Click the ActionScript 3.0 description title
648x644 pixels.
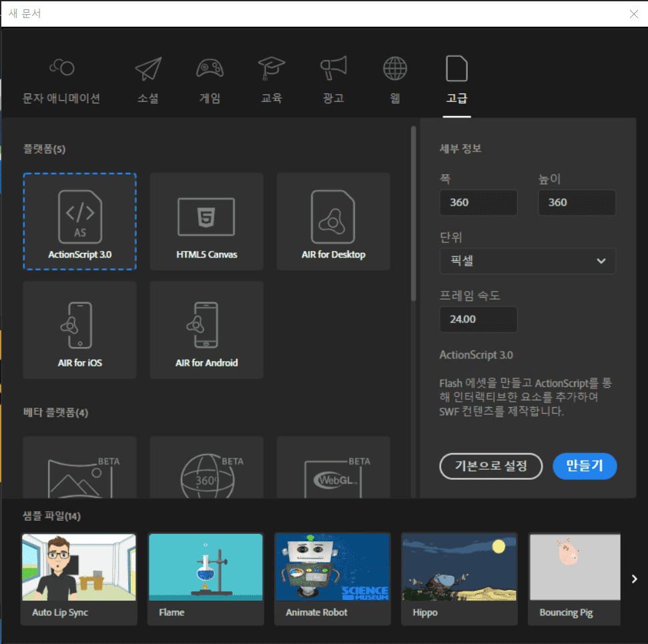tap(476, 355)
